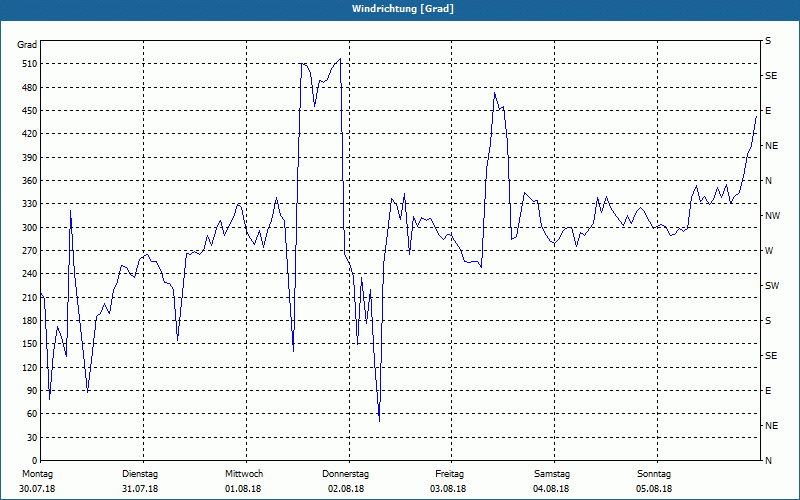The height and width of the screenshot is (500, 800).
Task: Select the 450 value on the degree axis
Action: point(30,111)
